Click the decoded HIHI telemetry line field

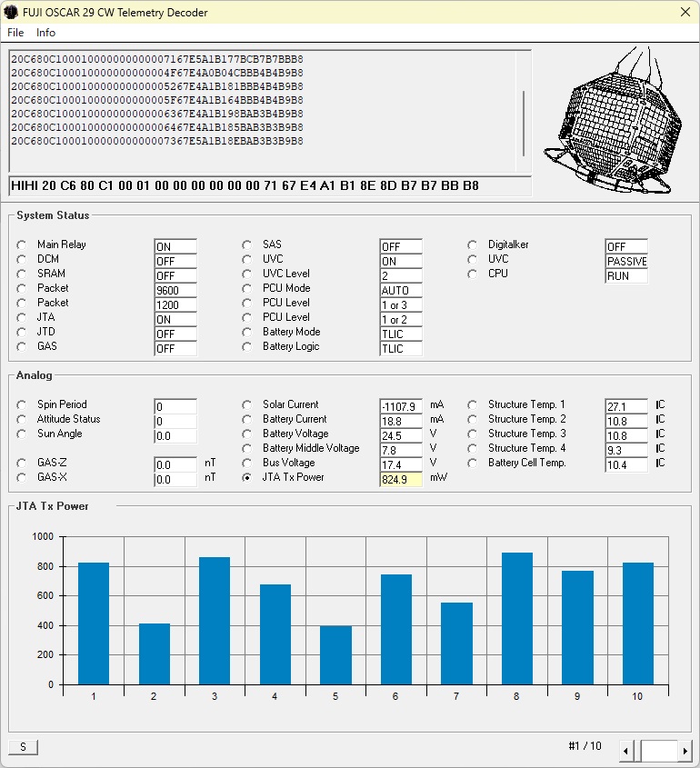(270, 186)
